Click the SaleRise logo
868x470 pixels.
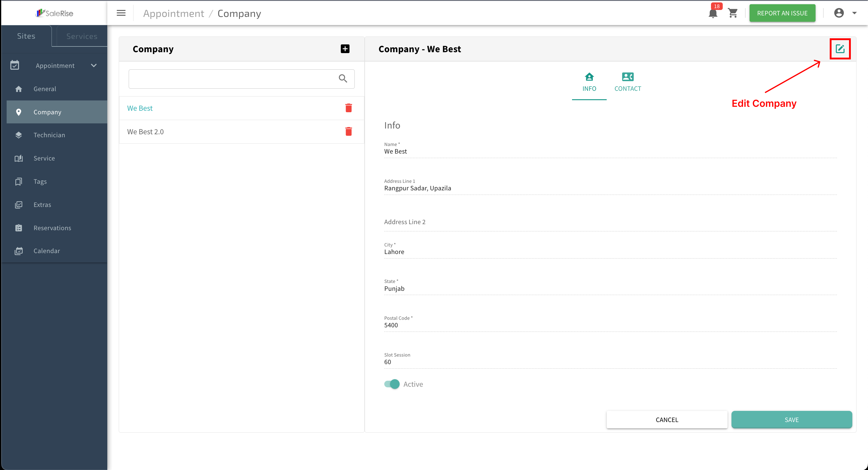coord(54,13)
